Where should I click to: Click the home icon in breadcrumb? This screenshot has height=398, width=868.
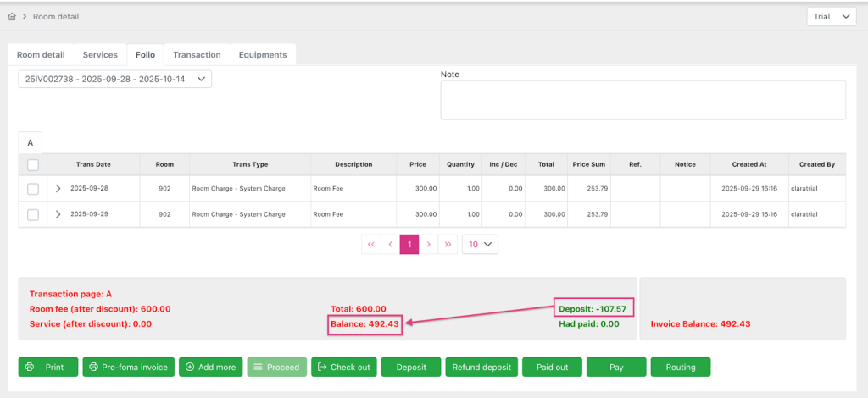coord(12,17)
